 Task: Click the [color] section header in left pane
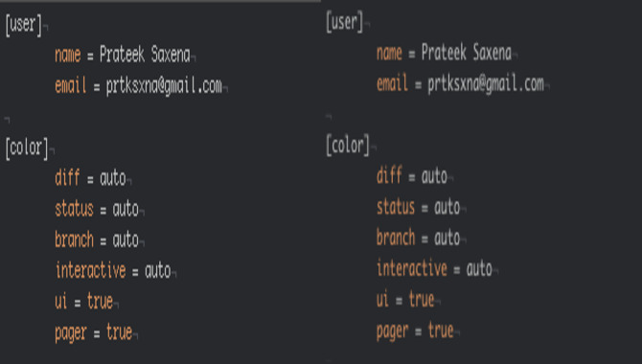tap(27, 148)
